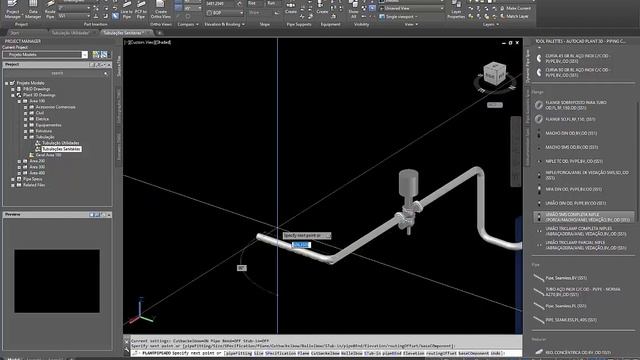Select Equipamentos folder in project tree

(x=49, y=125)
